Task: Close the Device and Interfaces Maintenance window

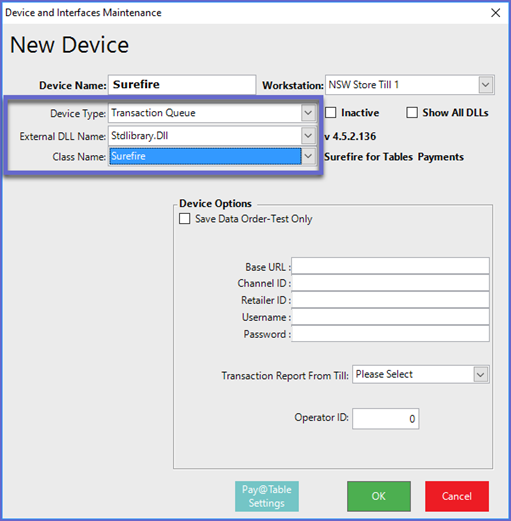Action: pos(495,13)
